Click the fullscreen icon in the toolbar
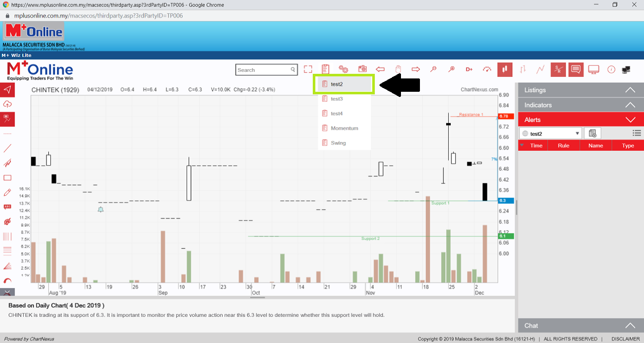644x343 pixels. click(308, 69)
